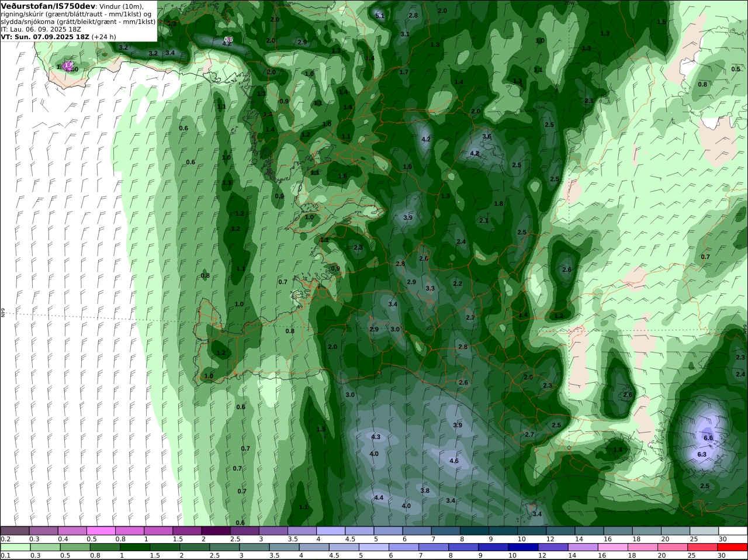Click the dark teal snow-scale swatch at 9

(503, 531)
